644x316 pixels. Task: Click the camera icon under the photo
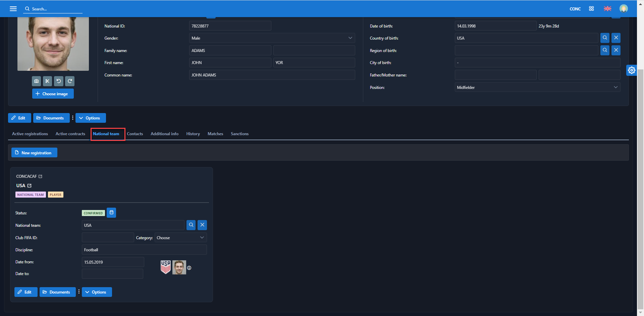click(x=37, y=81)
